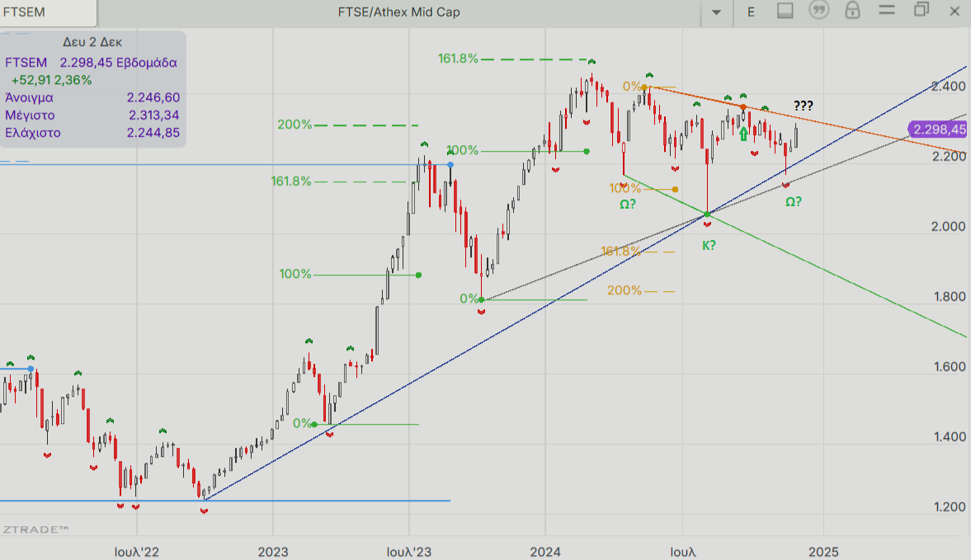971x560 pixels.
Task: Click the 1.800 price axis label
Action: coord(950,296)
